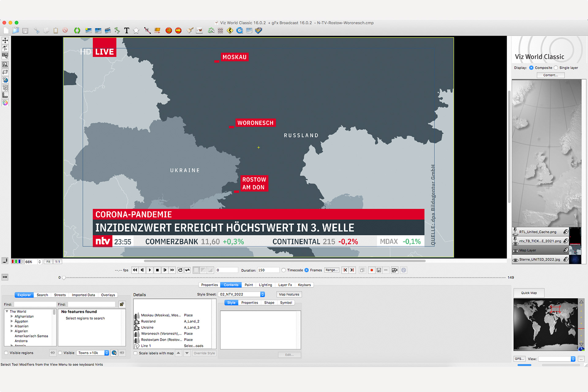
Task: Expand the Afghanistan tree node
Action: 12,316
